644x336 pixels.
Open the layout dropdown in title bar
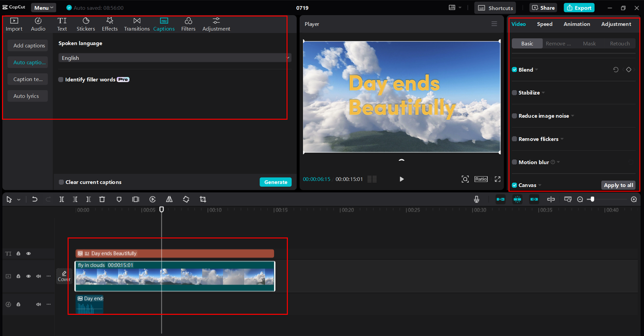(455, 8)
